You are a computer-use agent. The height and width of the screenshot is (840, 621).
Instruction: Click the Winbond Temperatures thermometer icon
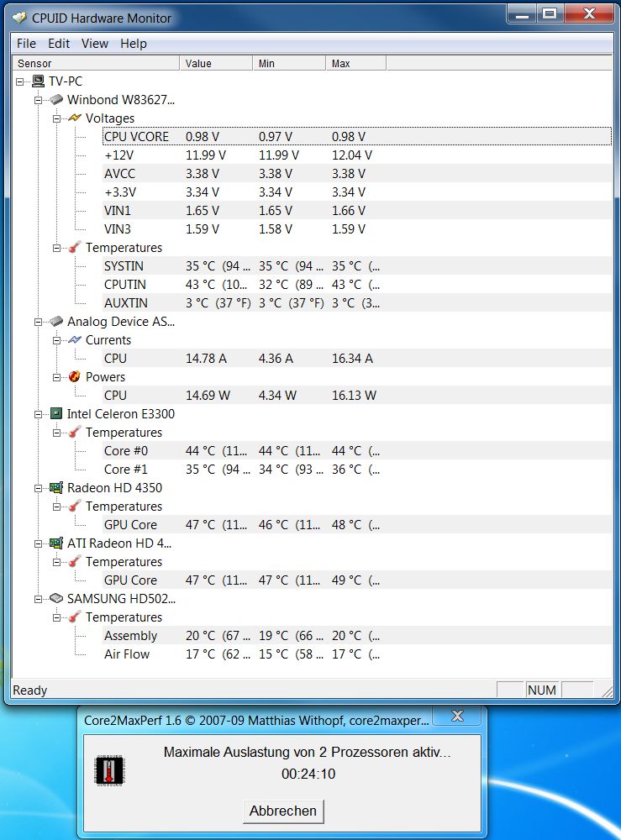[x=75, y=247]
